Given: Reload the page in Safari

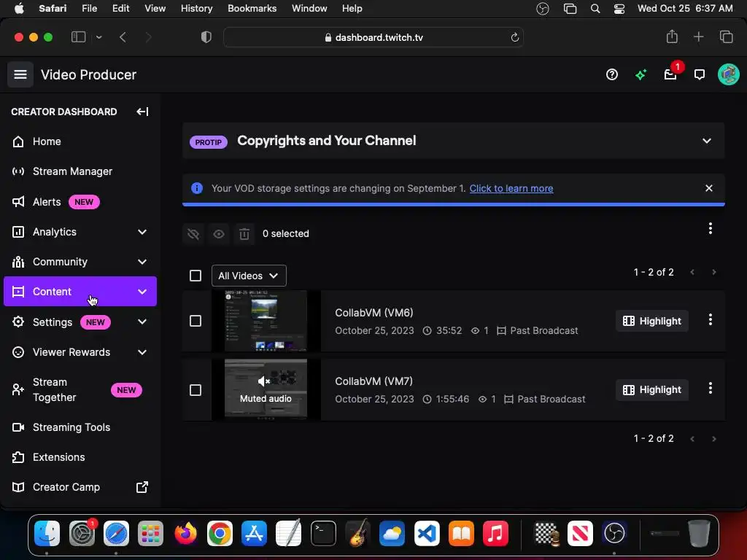Looking at the screenshot, I should tap(514, 37).
